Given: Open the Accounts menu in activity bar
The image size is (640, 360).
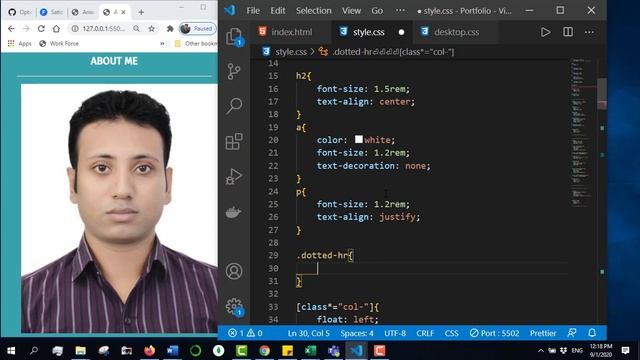Looking at the screenshot, I should (x=234, y=271).
